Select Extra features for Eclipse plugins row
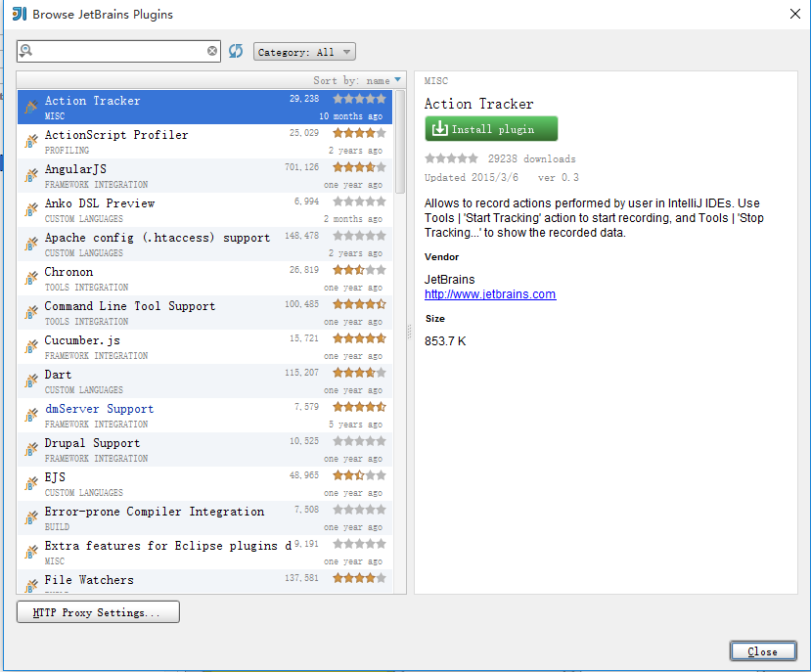Image resolution: width=811 pixels, height=672 pixels. (204, 552)
